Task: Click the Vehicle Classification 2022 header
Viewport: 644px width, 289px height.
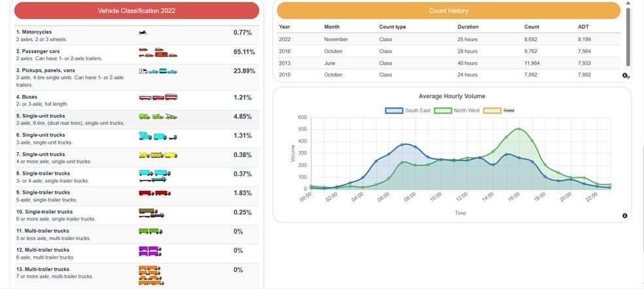Action: tap(137, 10)
